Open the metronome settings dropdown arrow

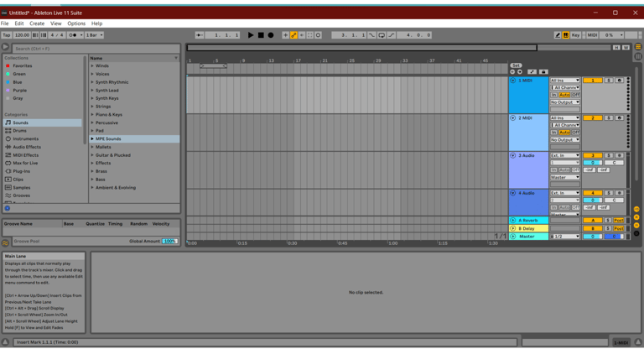click(x=81, y=35)
